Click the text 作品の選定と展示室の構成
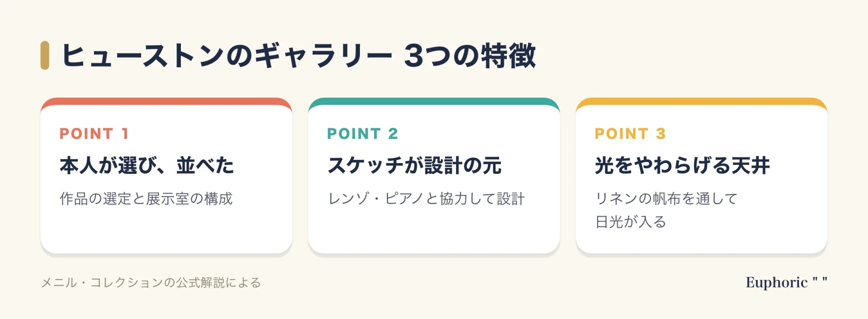The image size is (868, 319). click(x=146, y=198)
